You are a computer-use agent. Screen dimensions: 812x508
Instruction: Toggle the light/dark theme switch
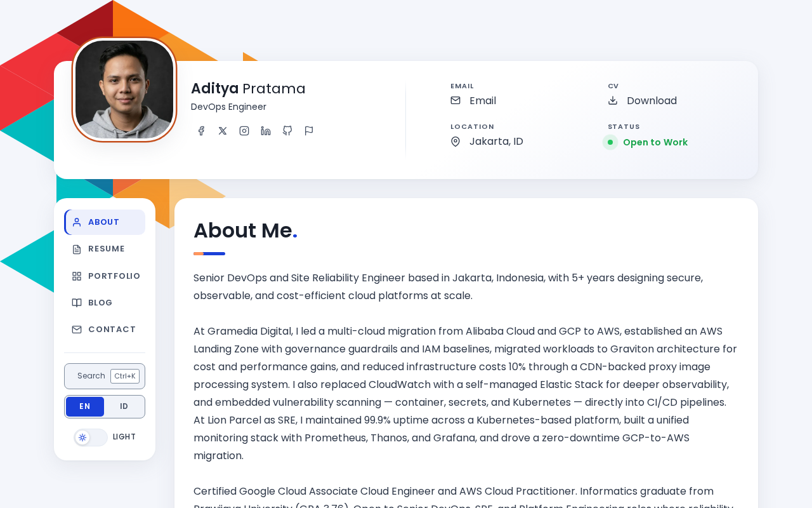(91, 438)
